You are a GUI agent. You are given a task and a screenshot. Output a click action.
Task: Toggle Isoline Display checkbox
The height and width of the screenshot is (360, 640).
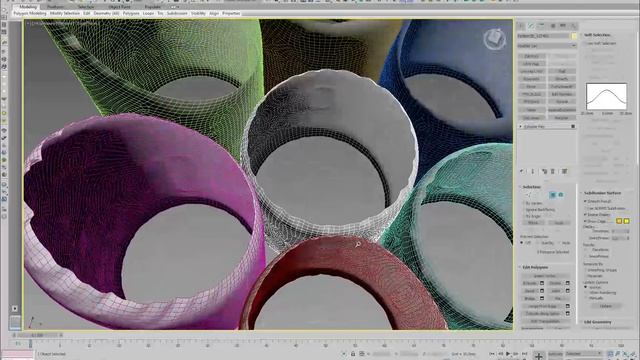pos(585,215)
